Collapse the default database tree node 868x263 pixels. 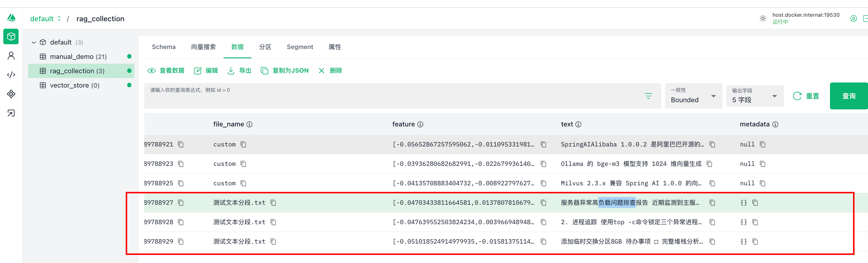pos(34,42)
